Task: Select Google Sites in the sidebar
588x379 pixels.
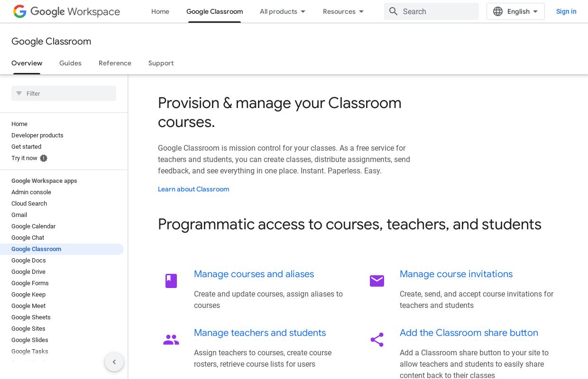Action: (28, 329)
